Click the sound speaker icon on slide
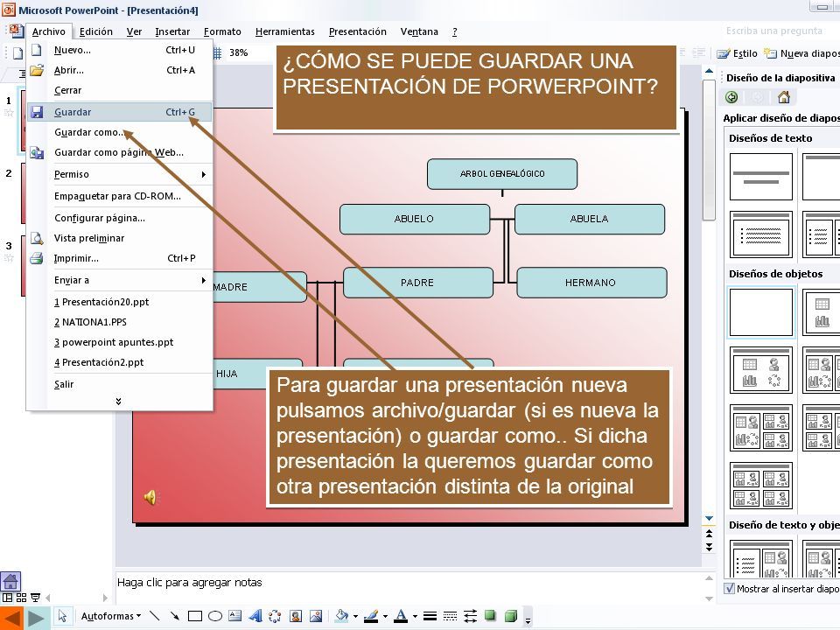This screenshot has width=840, height=630. coord(150,498)
